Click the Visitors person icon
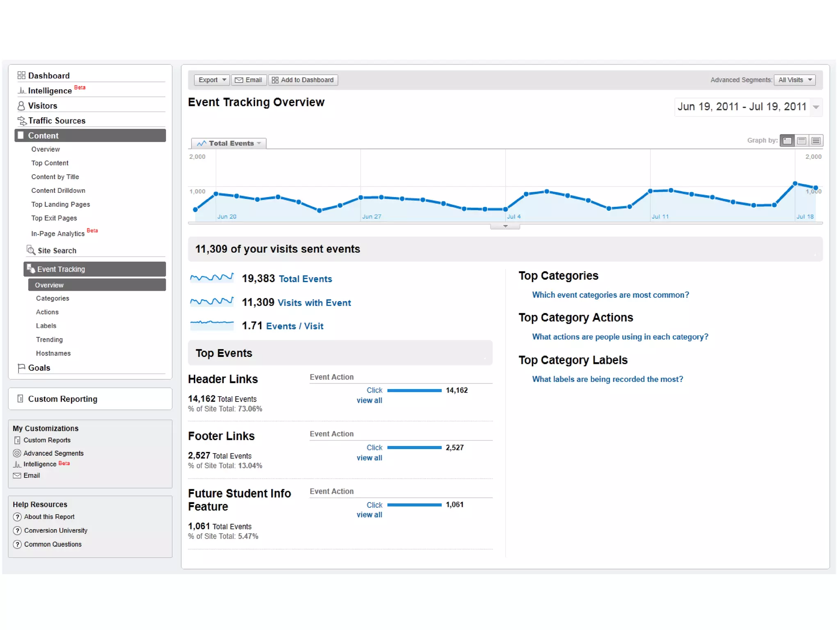Viewport: 840px width, 630px height. click(x=21, y=106)
